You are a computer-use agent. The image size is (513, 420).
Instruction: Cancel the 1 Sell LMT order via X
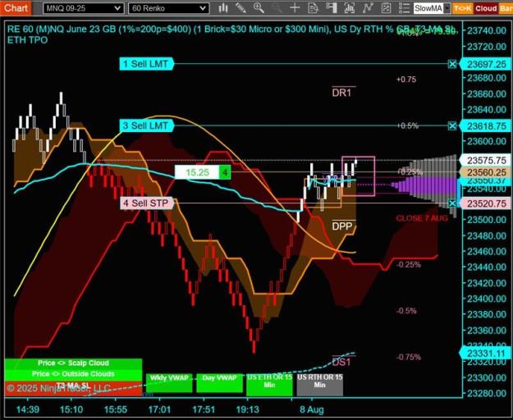pyautogui.click(x=452, y=64)
